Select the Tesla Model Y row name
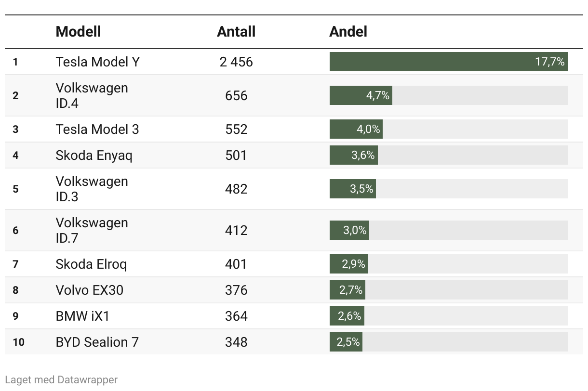 (x=97, y=62)
